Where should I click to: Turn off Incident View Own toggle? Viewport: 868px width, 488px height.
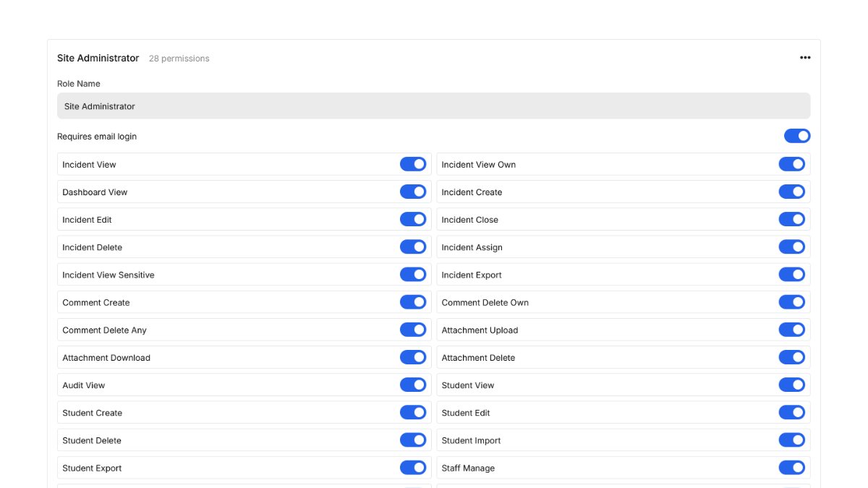click(x=791, y=164)
